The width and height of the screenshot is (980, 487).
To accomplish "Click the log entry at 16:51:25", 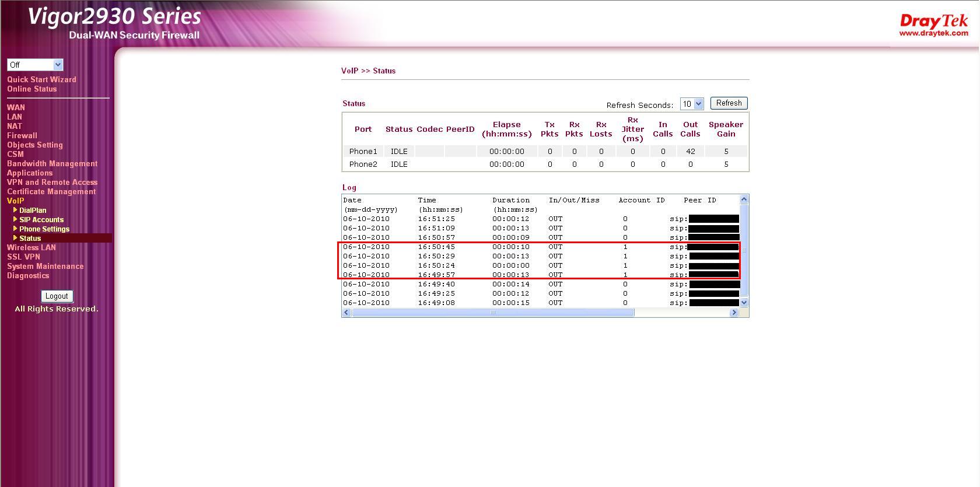I will click(541, 219).
